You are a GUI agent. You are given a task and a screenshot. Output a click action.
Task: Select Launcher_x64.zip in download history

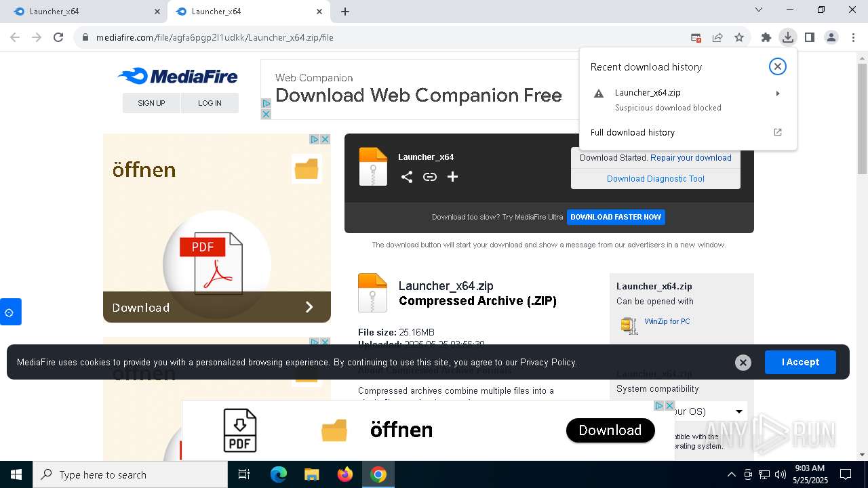tap(686, 100)
